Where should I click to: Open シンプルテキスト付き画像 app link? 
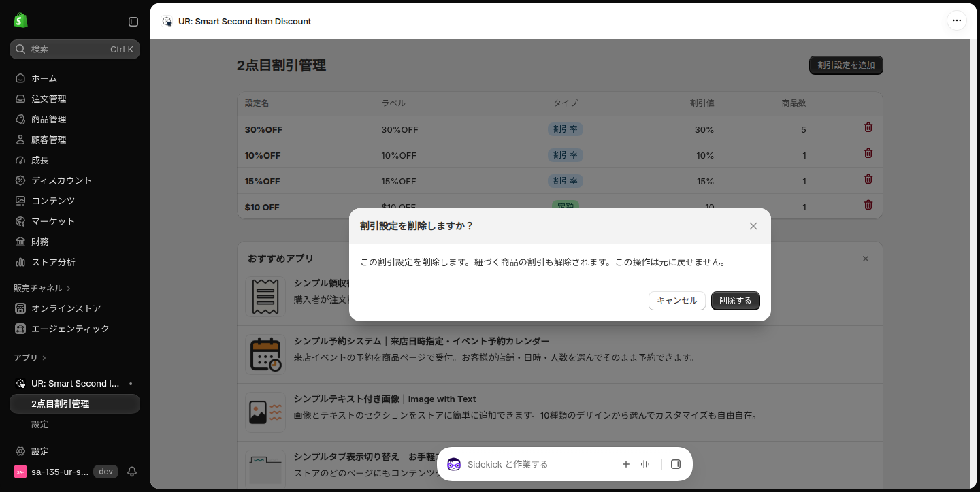385,399
